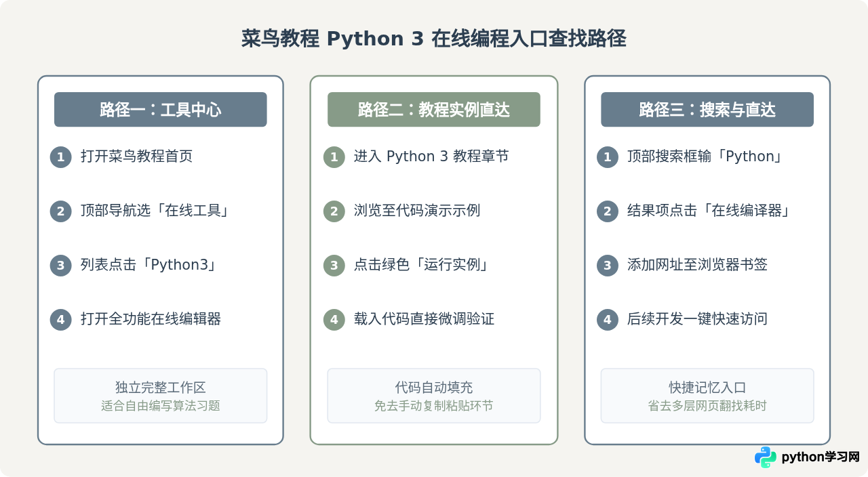
Task: Click the title '菜鸟教程 Python 3 在线编程入口查找路径'
Action: (x=434, y=39)
